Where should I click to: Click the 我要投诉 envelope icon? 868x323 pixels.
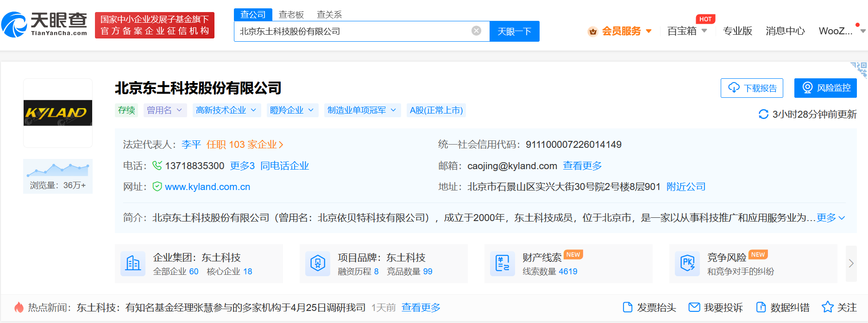694,307
